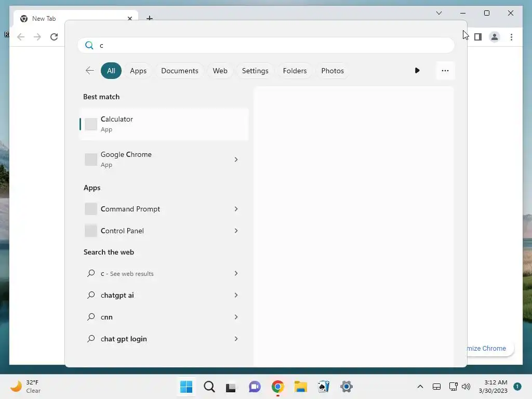532x399 pixels.
Task: Show more filter tabs with arrow
Action: (x=417, y=71)
